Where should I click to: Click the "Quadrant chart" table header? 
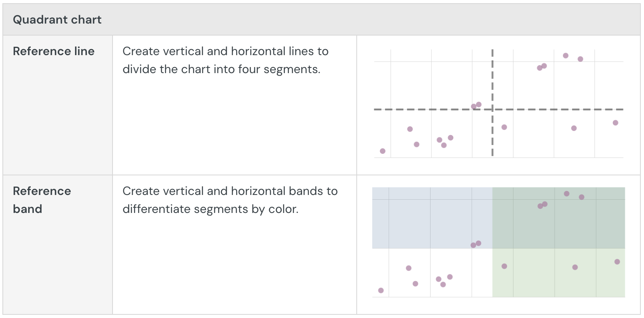pyautogui.click(x=57, y=20)
